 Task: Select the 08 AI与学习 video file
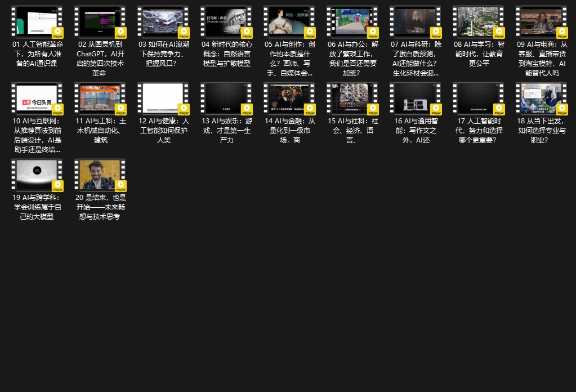pyautogui.click(x=479, y=22)
